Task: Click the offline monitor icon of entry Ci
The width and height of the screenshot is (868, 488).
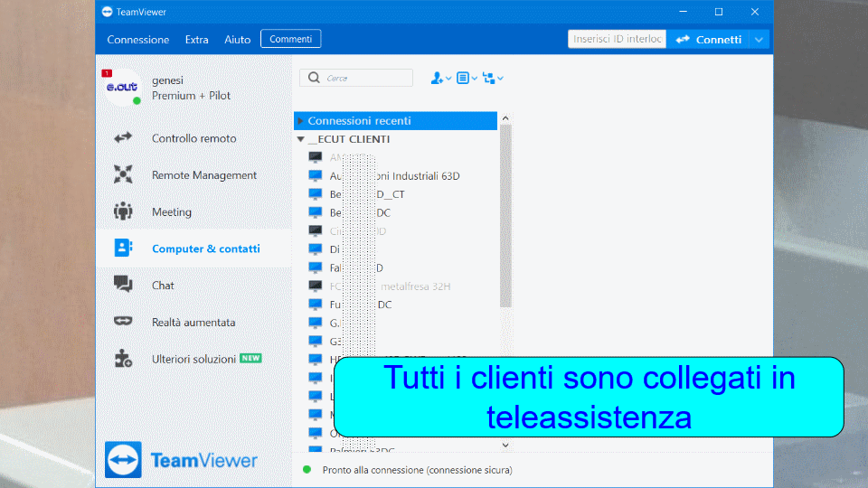Action: (x=315, y=230)
